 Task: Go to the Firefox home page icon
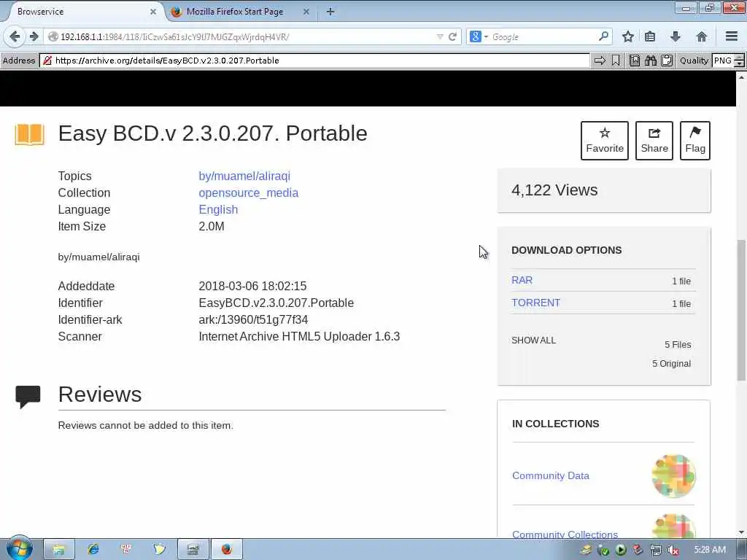(x=701, y=36)
